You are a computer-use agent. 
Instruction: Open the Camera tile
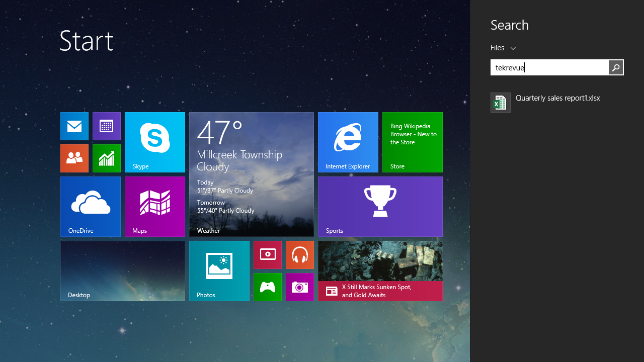click(x=300, y=287)
